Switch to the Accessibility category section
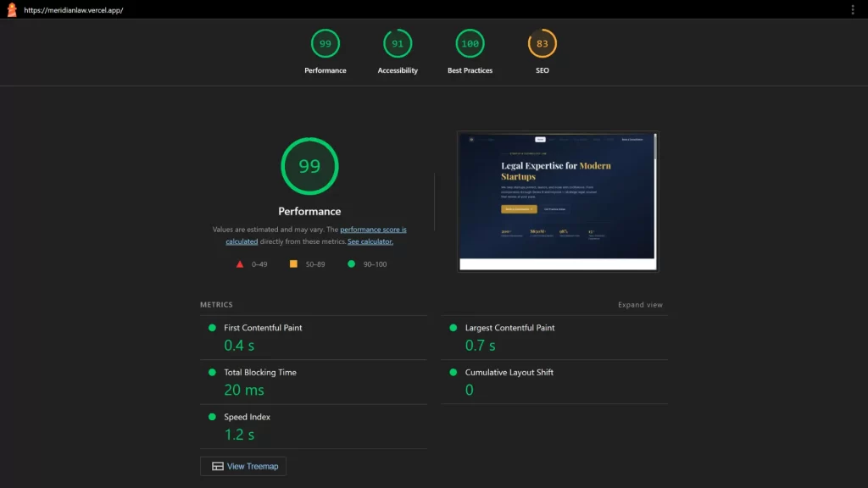The height and width of the screenshot is (488, 868). pyautogui.click(x=398, y=70)
